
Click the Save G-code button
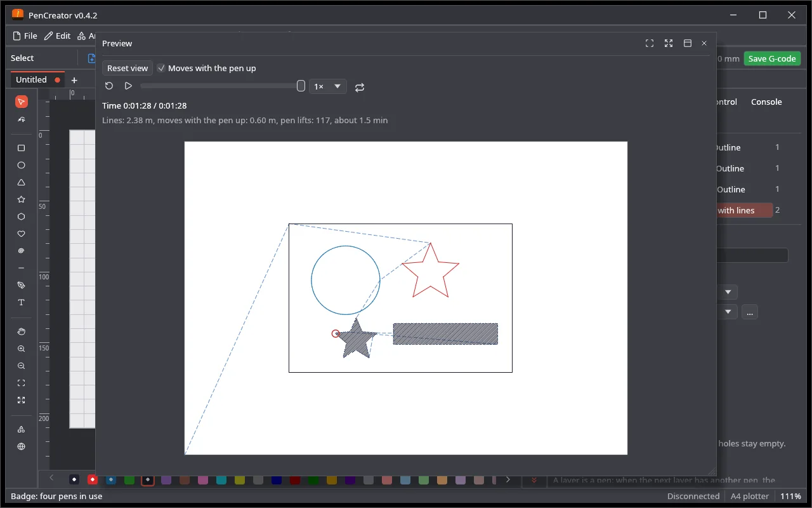coord(772,58)
